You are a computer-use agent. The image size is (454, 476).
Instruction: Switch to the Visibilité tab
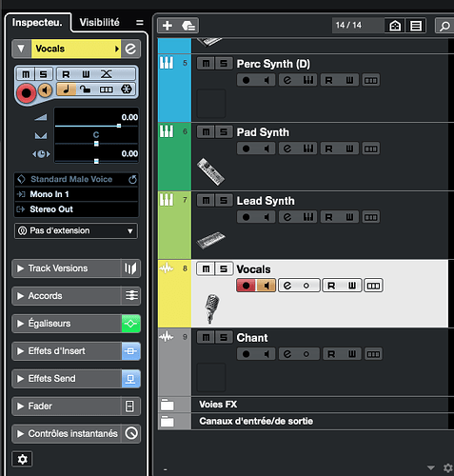pyautogui.click(x=99, y=23)
